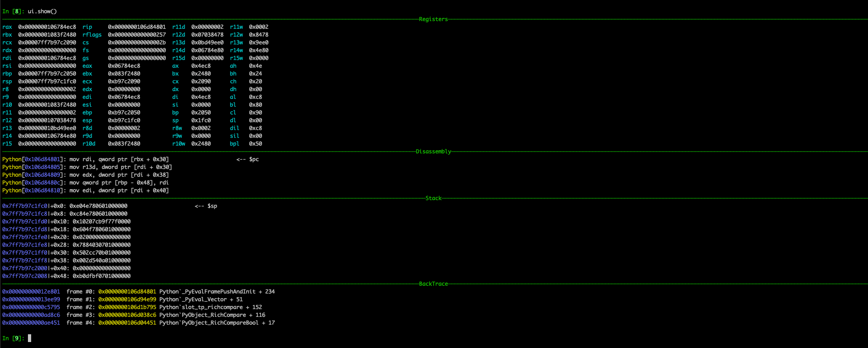Click the rsp register value
Image resolution: width=868 pixels, height=348 pixels.
(x=47, y=82)
